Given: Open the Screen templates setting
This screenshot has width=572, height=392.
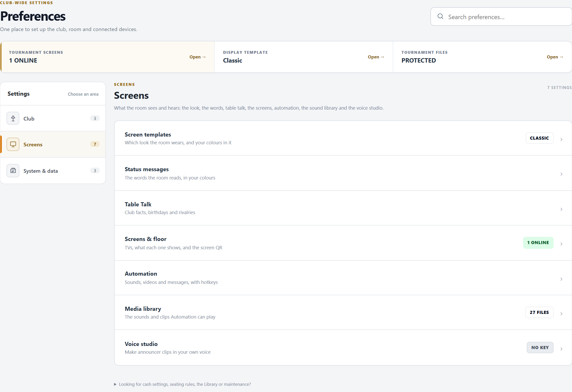Looking at the screenshot, I should pyautogui.click(x=343, y=138).
